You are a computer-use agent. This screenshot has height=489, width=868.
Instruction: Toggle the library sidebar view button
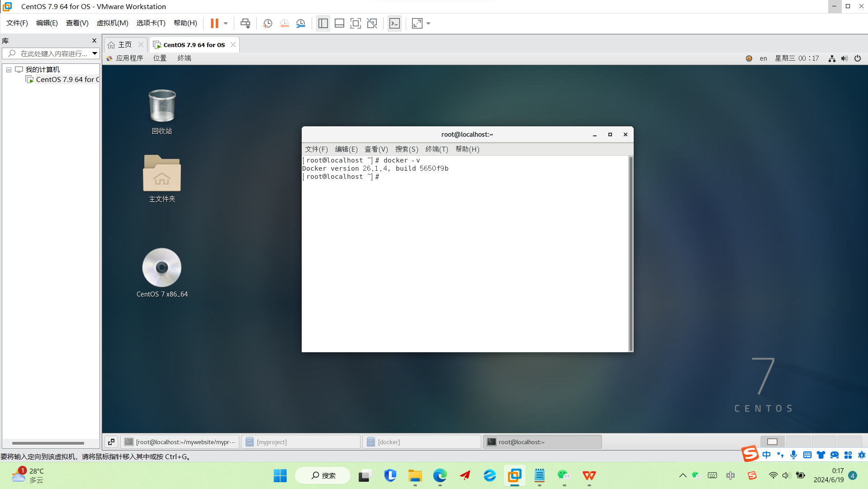click(x=323, y=23)
